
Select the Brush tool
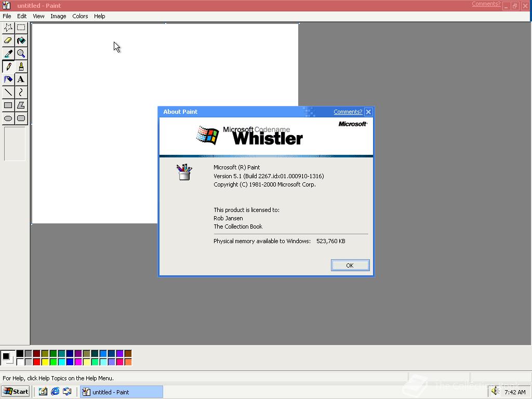click(21, 66)
